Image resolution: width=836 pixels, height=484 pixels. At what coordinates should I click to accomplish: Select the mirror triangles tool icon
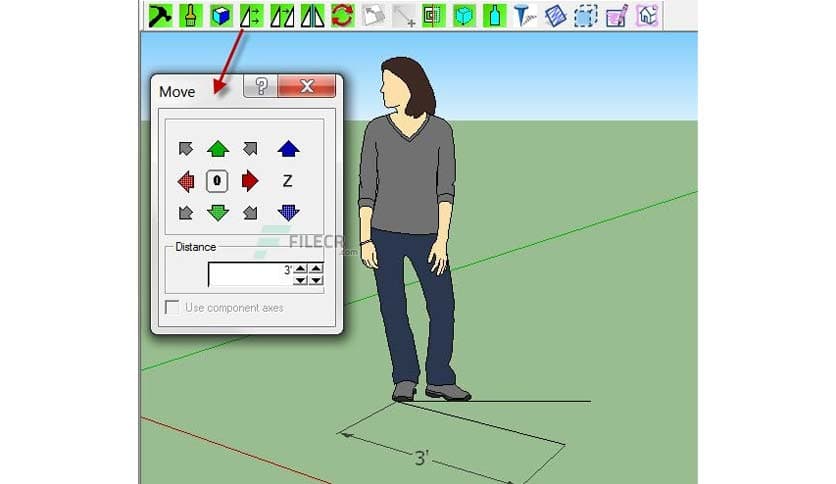coord(312,15)
